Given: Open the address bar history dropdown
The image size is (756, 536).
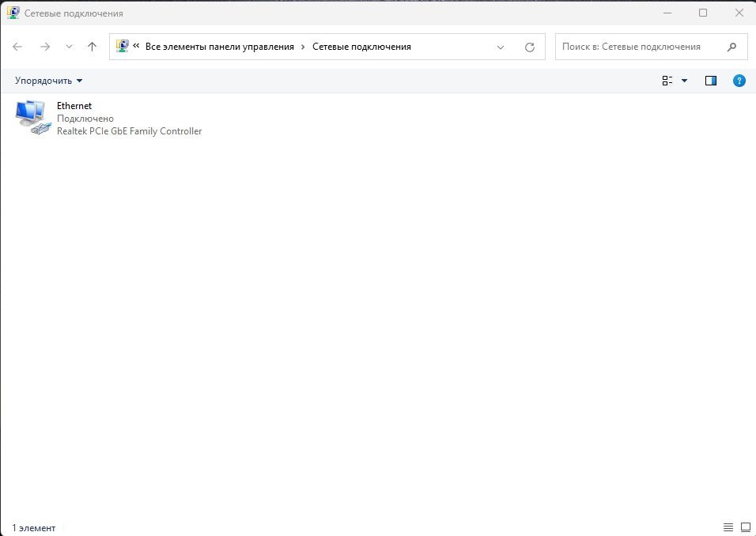Looking at the screenshot, I should [x=500, y=47].
